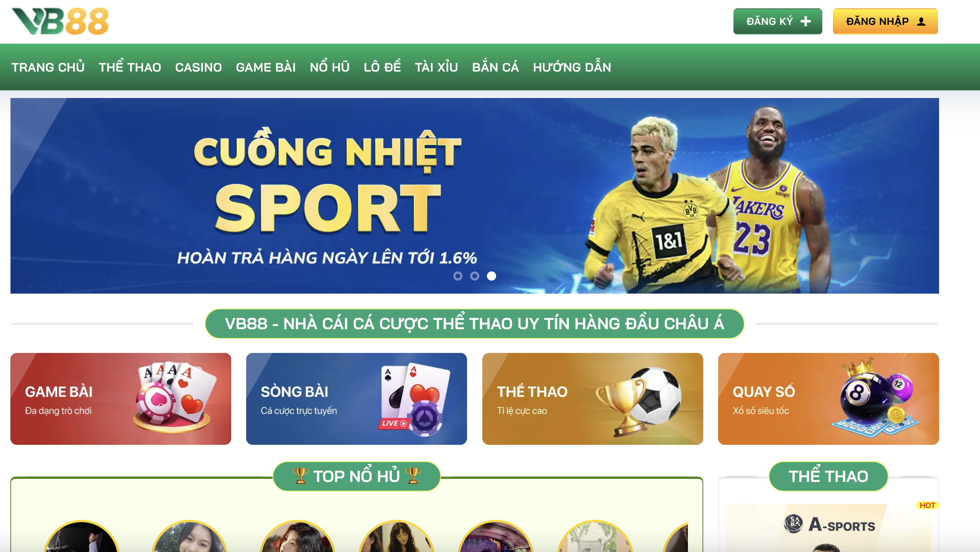This screenshot has height=552, width=980.
Task: Open the THỂ THAO menu item
Action: 130,67
